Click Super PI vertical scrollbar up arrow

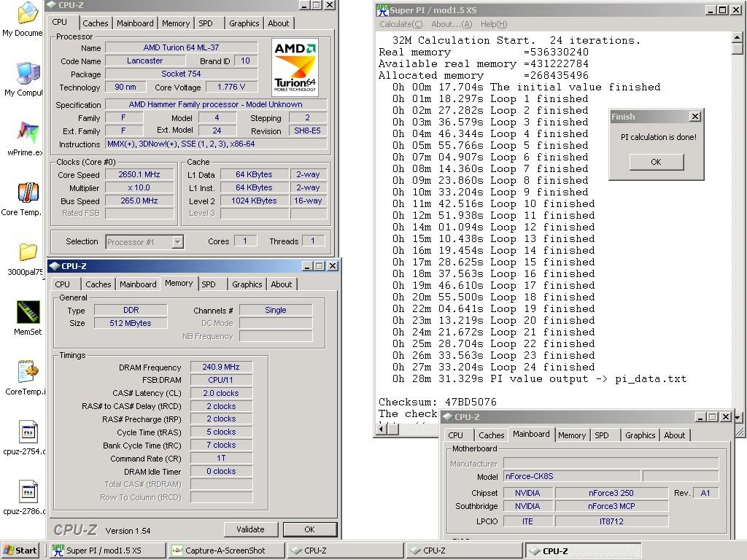click(x=737, y=38)
